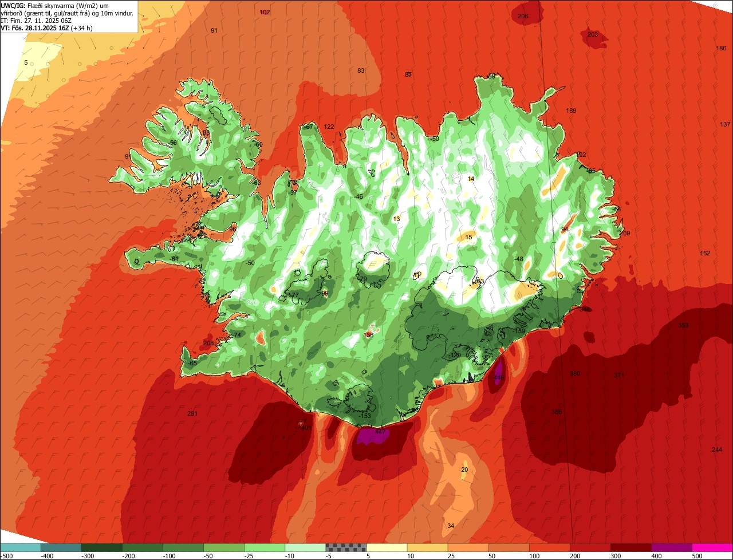Click the checkered legend swatch between -5 and 5

pyautogui.click(x=346, y=547)
